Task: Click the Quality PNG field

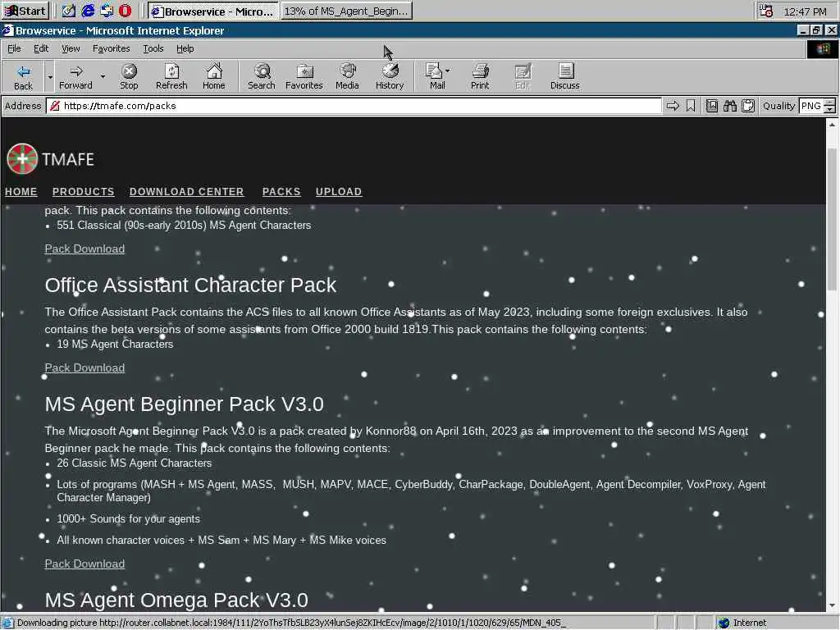Action: coord(811,106)
